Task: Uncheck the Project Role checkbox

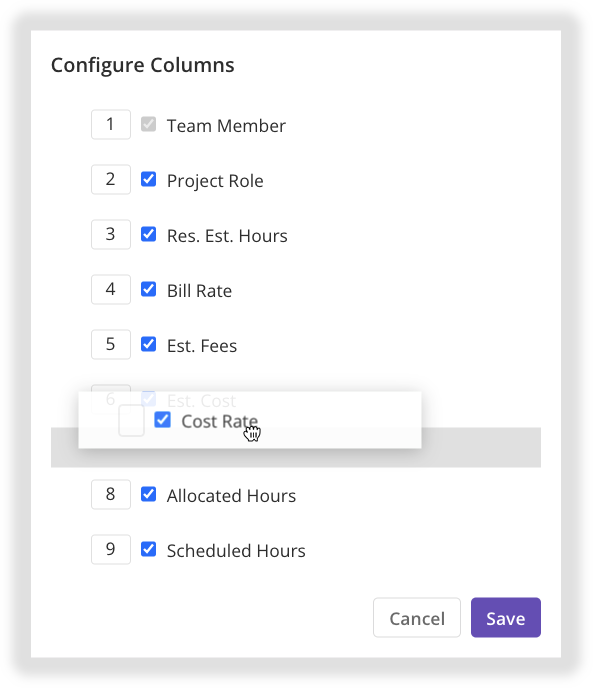Action: click(x=148, y=179)
